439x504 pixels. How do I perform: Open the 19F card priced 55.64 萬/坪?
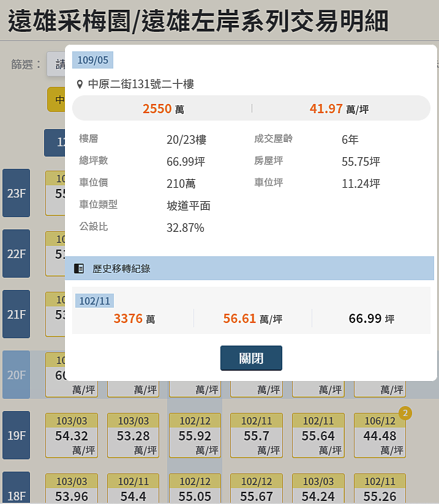(318, 435)
